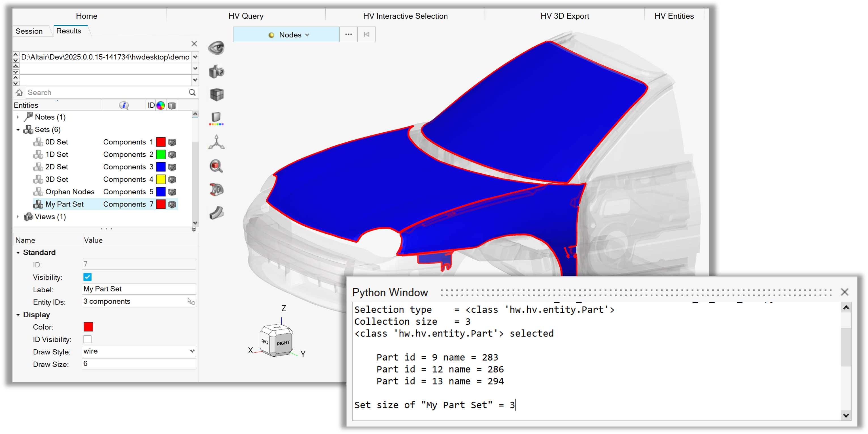Enable the ID Visibility checkbox
Viewport: 868px width, 434px height.
87,339
